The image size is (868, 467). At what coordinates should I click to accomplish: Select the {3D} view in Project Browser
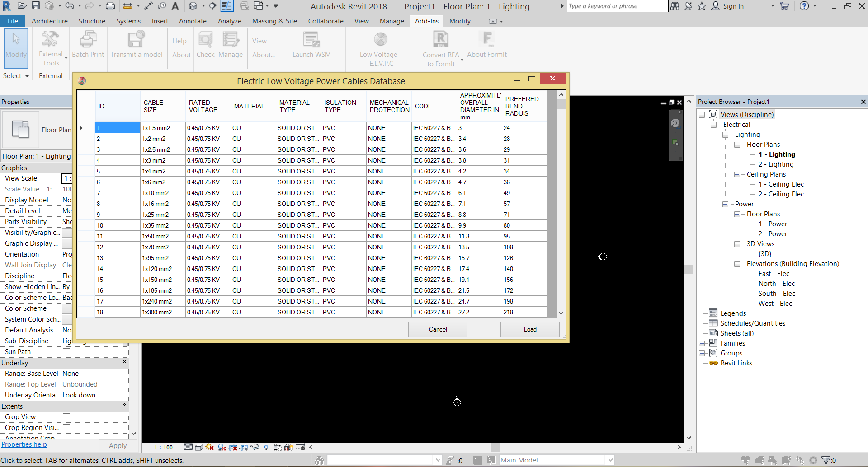765,254
